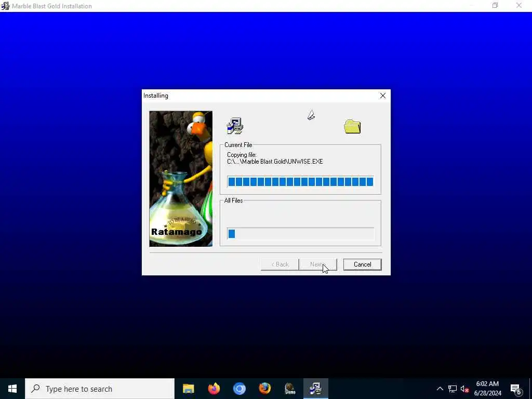Click the UNWISE.EXE file path text
The image size is (532, 399).
(x=275, y=162)
